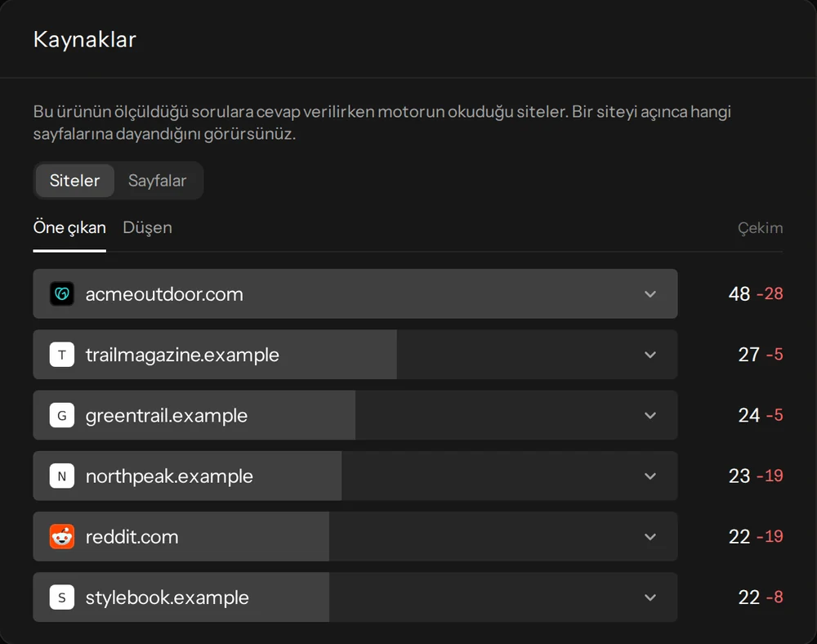Expand the stylebook.example row chevron
Viewport: 817px width, 644px height.
pos(650,597)
